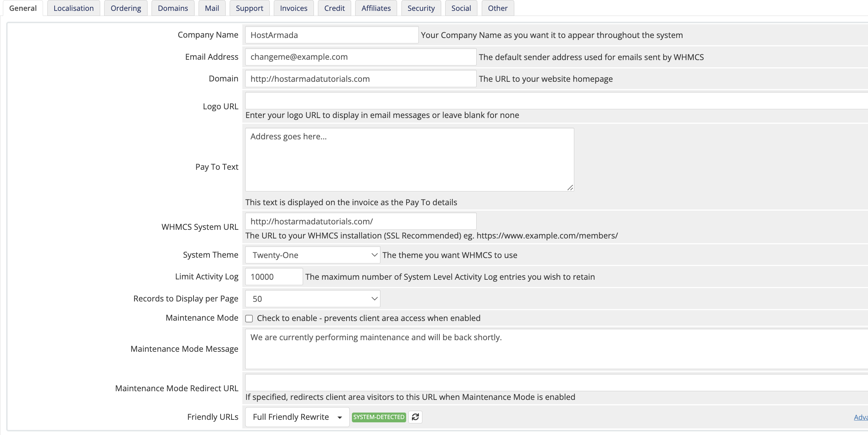Go to the Affiliates tab
Screen dimensions: 868x435
point(376,8)
